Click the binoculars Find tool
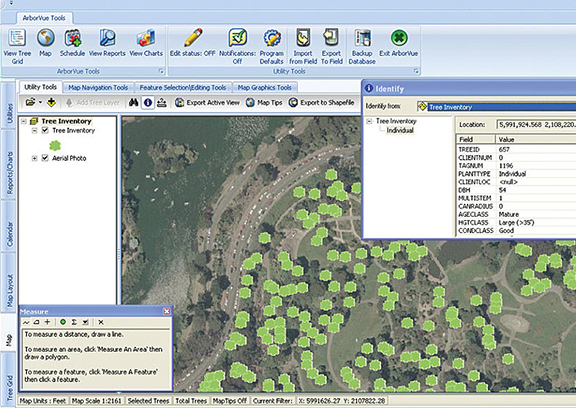Screen dimensions: 576x408 pos(133,102)
